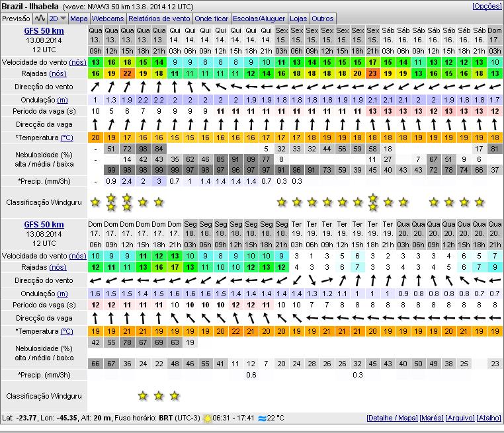
Task: Click nós link beside Velocidade do vento top table
Action: point(78,62)
